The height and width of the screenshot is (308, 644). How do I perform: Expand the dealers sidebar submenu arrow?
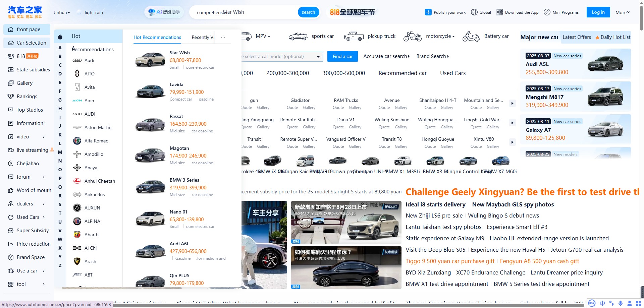click(x=44, y=204)
